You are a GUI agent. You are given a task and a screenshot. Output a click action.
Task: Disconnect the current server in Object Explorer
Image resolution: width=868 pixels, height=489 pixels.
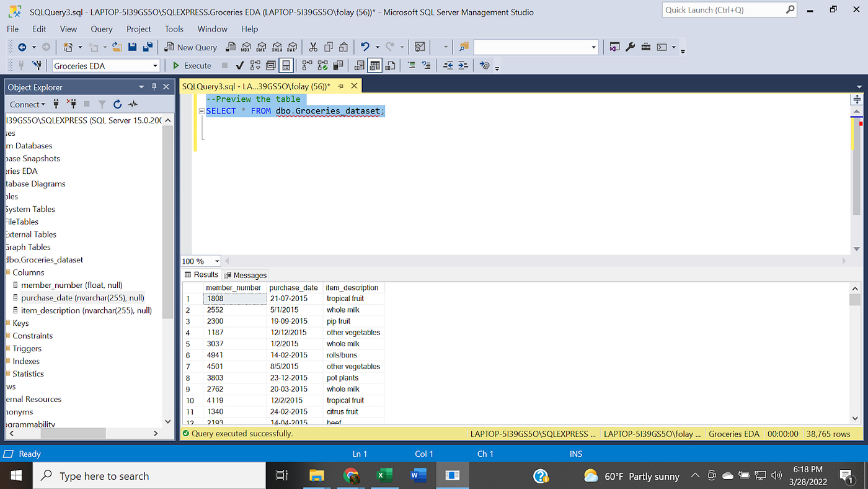[71, 104]
